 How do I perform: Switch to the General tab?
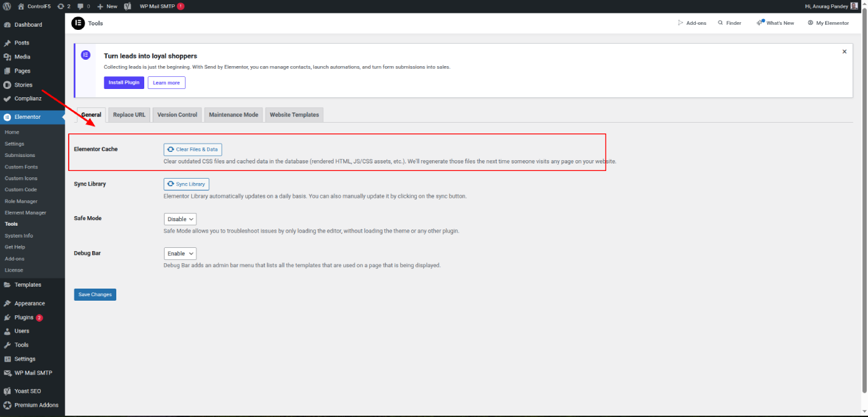coord(91,114)
